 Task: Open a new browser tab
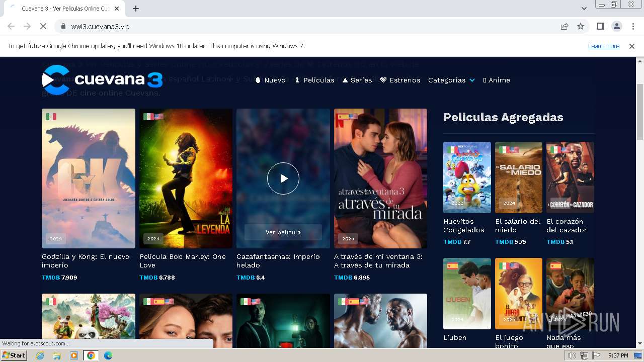click(x=136, y=9)
